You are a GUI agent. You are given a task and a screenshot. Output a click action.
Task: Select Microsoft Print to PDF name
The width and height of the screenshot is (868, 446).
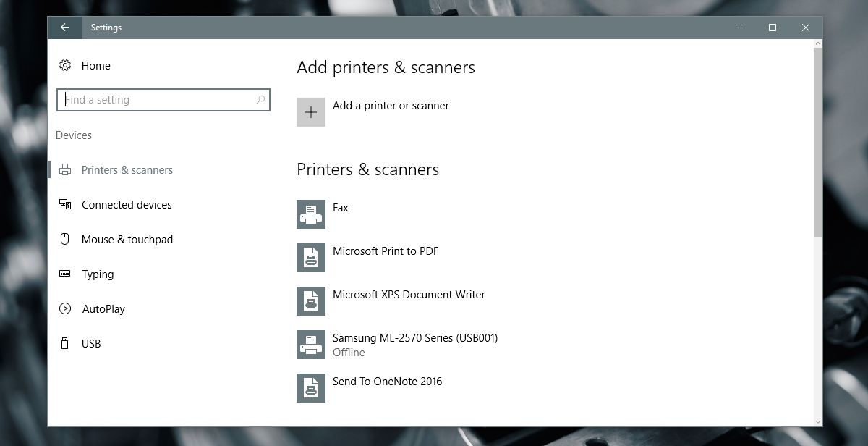386,251
